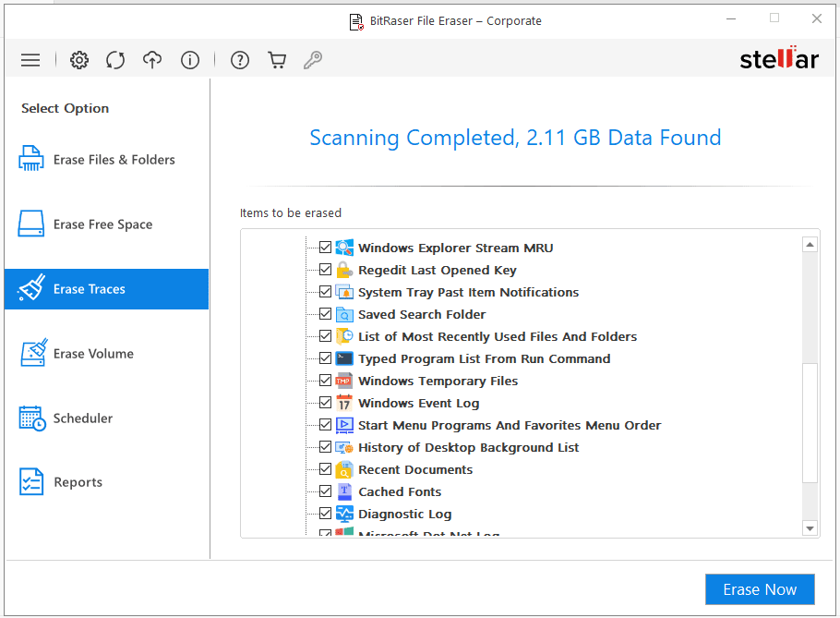Open the help icon
Viewport: 840px width, 618px height.
coord(239,59)
